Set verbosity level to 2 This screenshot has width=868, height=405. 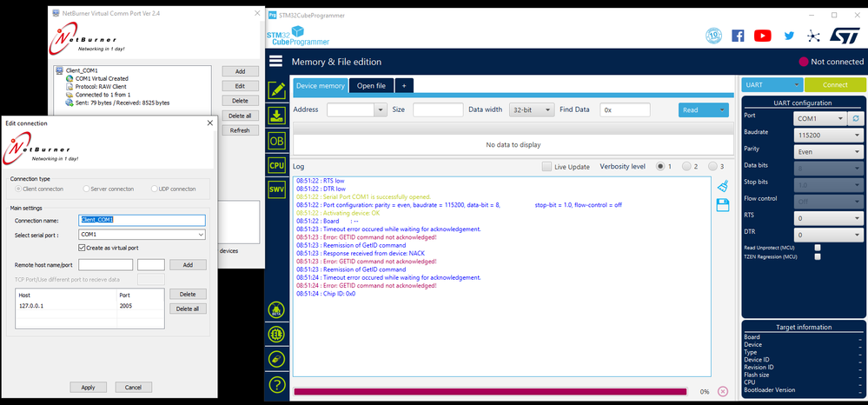click(x=686, y=166)
